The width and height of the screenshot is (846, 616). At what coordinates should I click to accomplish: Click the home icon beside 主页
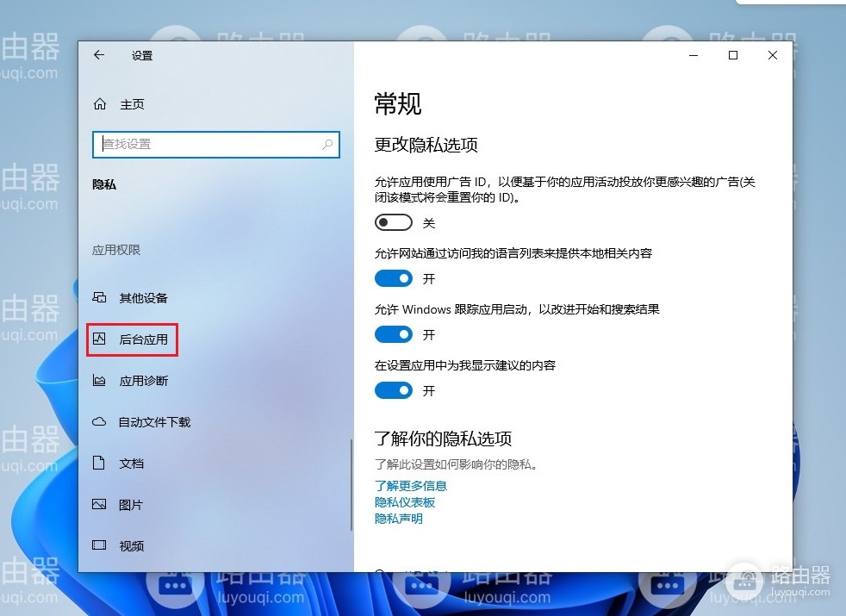coord(100,103)
